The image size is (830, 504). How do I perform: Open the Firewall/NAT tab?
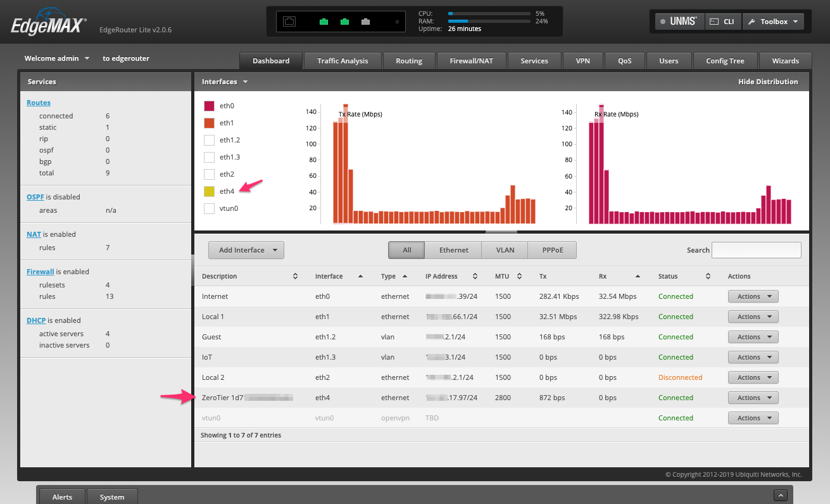(471, 61)
